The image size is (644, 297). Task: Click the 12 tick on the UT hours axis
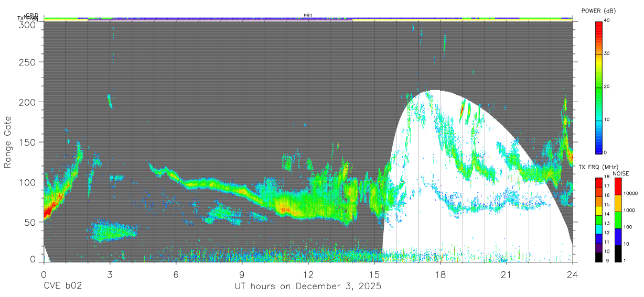(308, 274)
